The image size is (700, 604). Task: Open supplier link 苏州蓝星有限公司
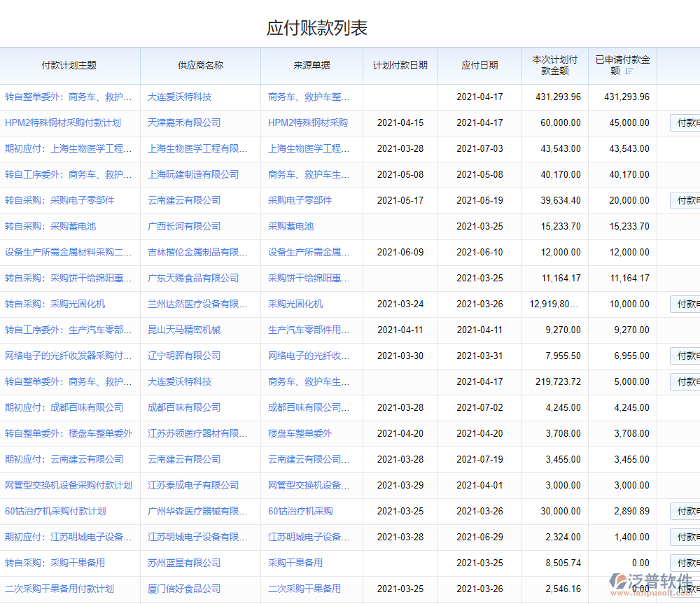coord(184,563)
